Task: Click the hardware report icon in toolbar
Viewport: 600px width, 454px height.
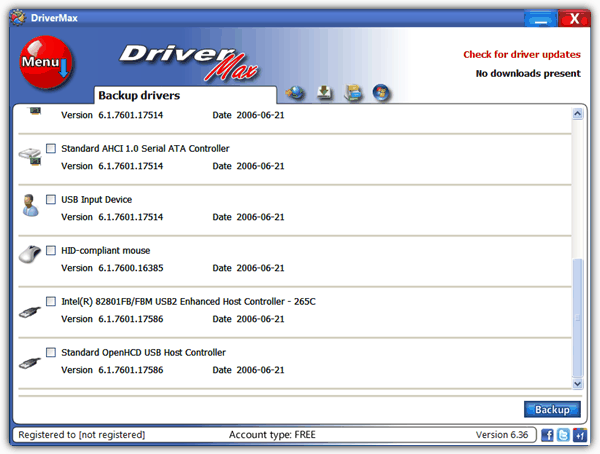Action: (x=353, y=93)
